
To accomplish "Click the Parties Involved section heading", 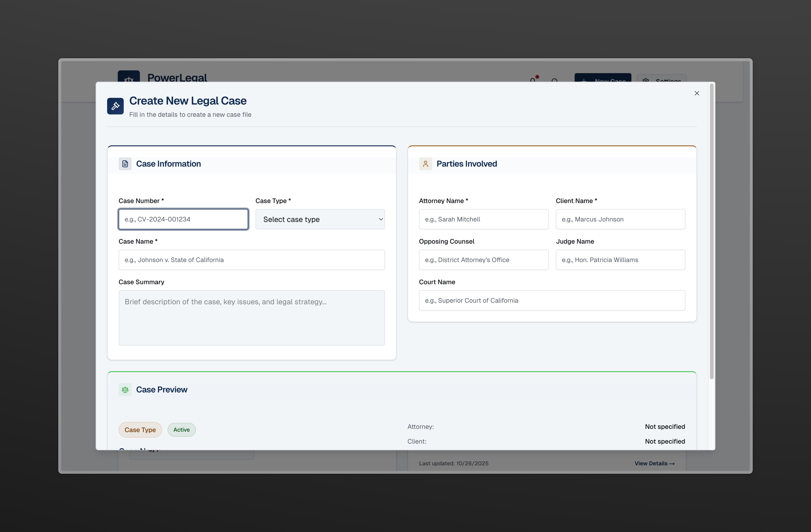I will pyautogui.click(x=467, y=164).
